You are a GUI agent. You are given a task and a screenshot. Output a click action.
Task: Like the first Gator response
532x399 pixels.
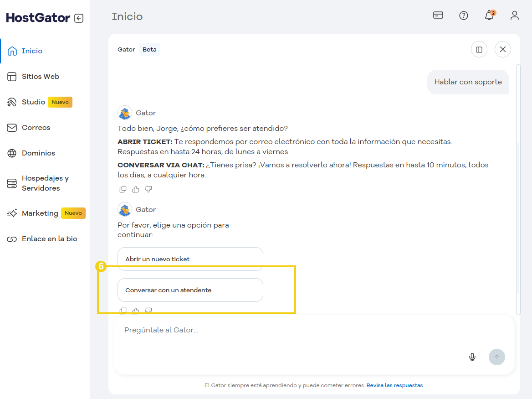(x=136, y=189)
